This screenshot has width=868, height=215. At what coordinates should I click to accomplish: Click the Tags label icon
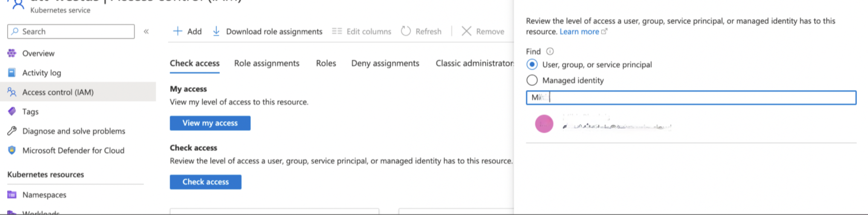(x=12, y=111)
